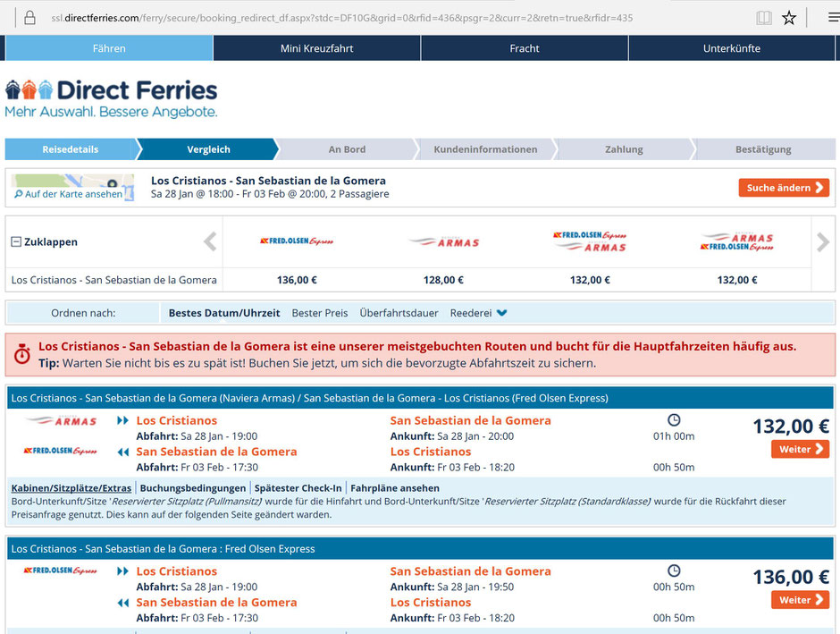Switch to the Fähren tab
Viewport: 840px width, 634px height.
coord(109,48)
